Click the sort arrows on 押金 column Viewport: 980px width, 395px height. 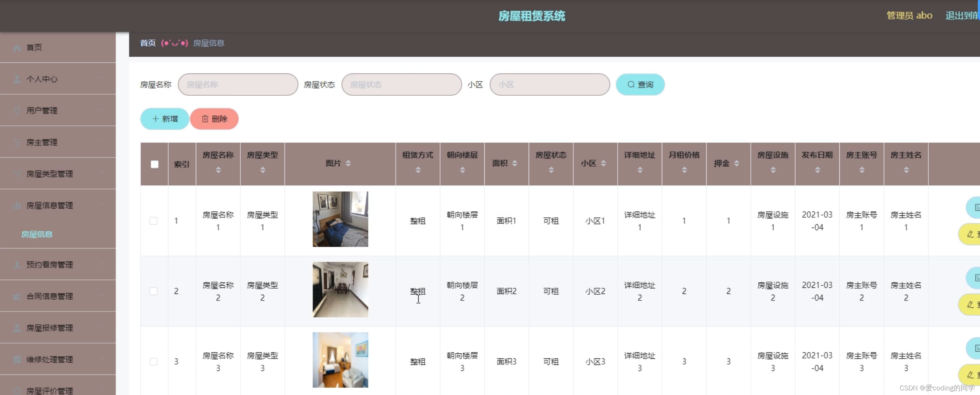[736, 163]
